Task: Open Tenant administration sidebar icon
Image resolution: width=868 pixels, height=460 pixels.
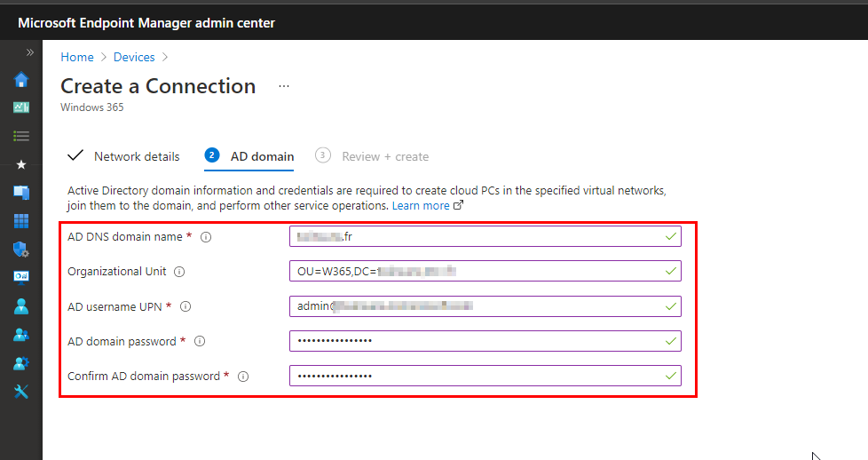Action: click(21, 363)
